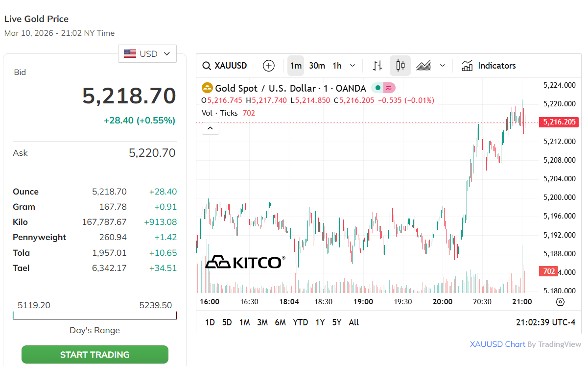Image resolution: width=588 pixels, height=366 pixels.
Task: Select the YTD date range tab
Action: [300, 322]
